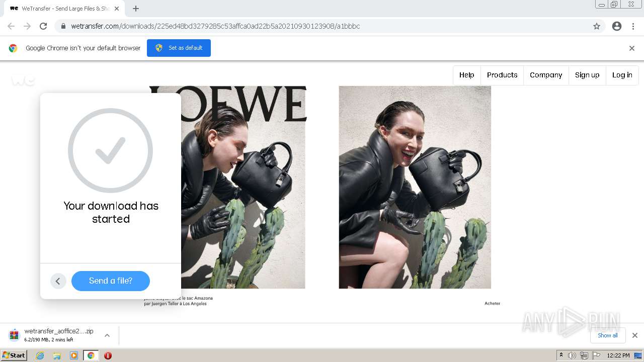Click the browser forward arrow

[x=27, y=26]
